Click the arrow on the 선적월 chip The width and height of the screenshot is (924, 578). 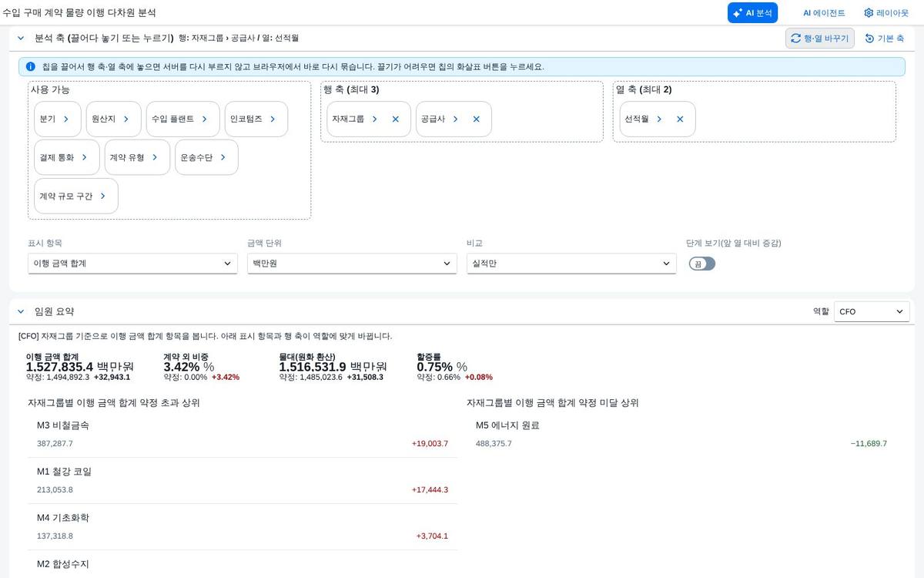659,119
